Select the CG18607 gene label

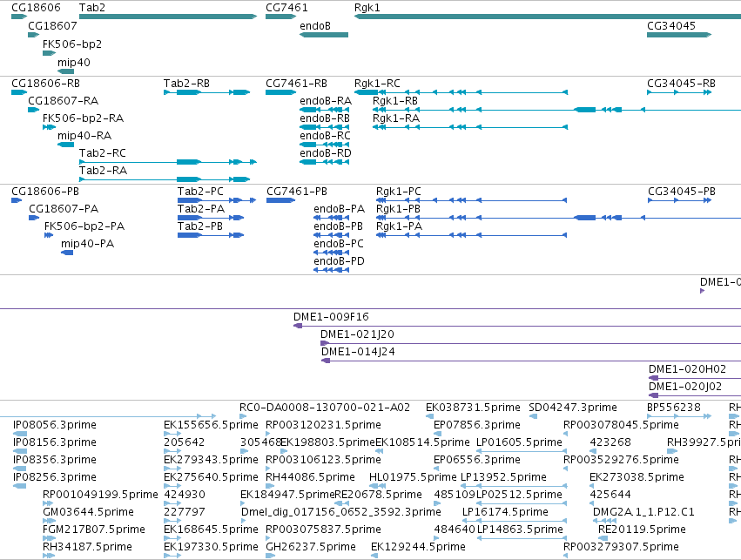52,26
